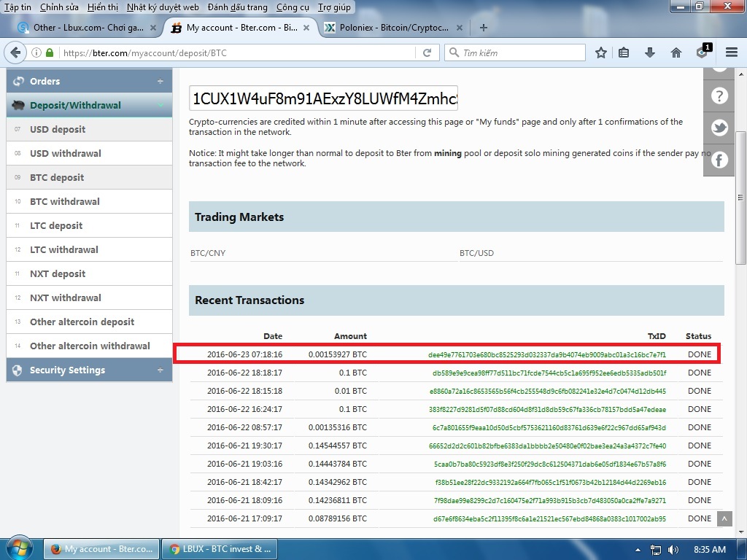Open the Công cụ menu
Image resolution: width=747 pixels, height=560 pixels.
293,7
